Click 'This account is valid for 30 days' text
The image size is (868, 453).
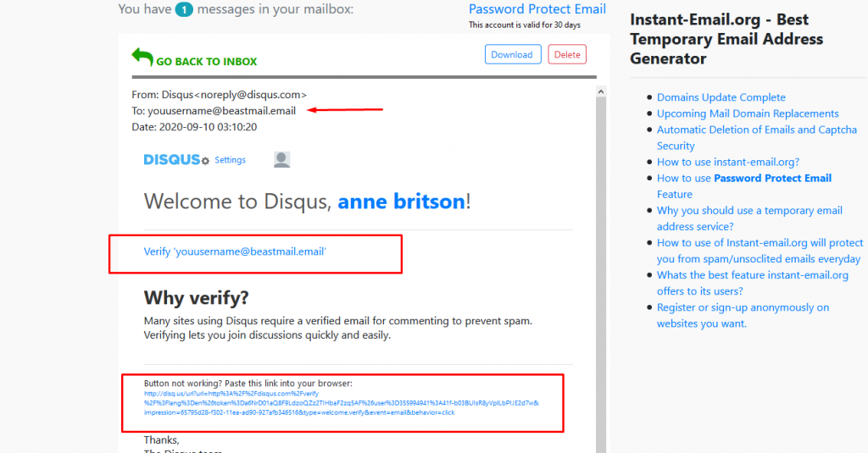tap(524, 25)
